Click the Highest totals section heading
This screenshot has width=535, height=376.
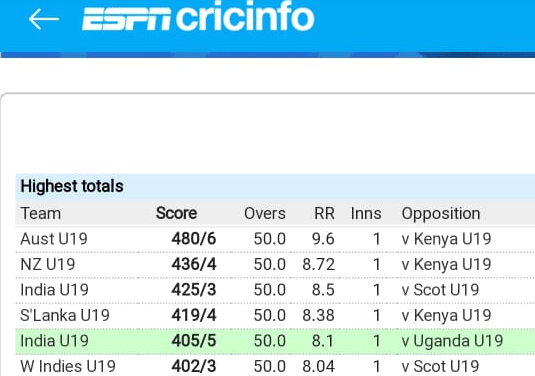pyautogui.click(x=72, y=186)
